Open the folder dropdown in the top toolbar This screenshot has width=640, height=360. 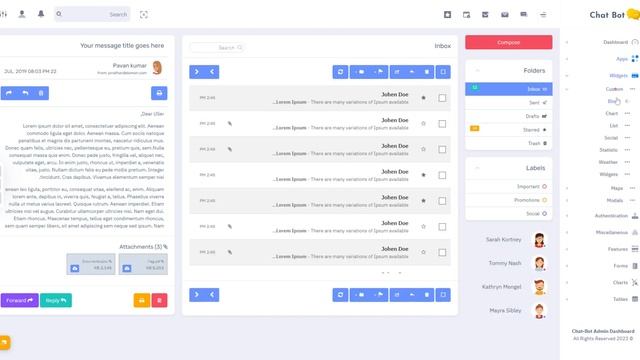pyautogui.click(x=360, y=72)
